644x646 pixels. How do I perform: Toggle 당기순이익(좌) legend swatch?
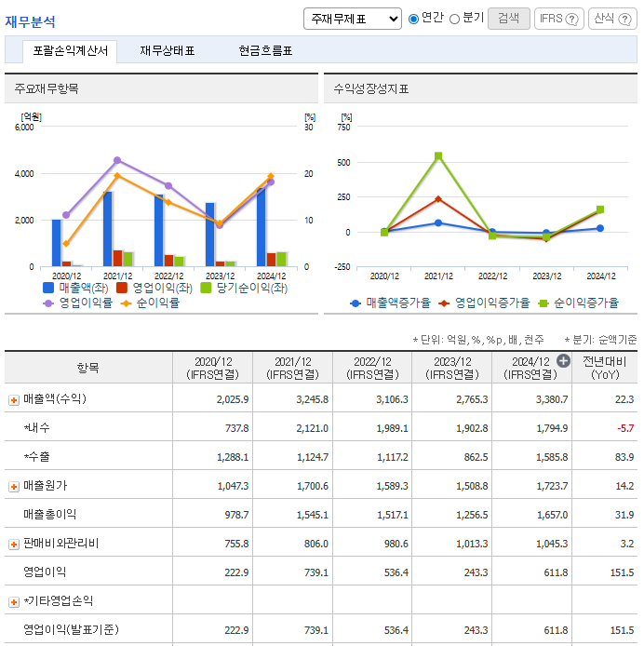click(206, 288)
